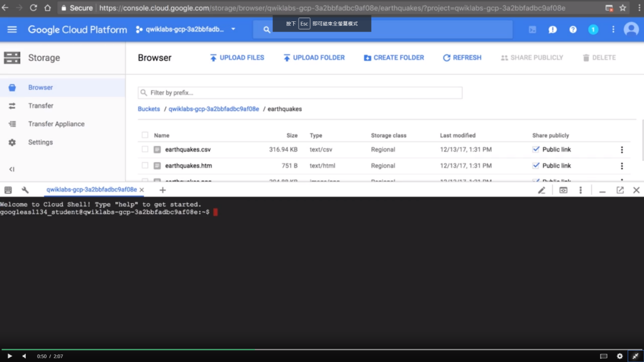644x362 pixels.
Task: Open the earthquakes.htm file link
Action: tap(189, 166)
